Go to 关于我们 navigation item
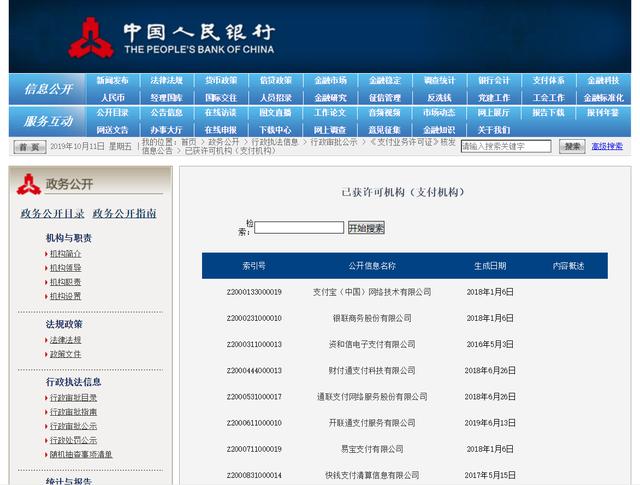 tap(494, 130)
